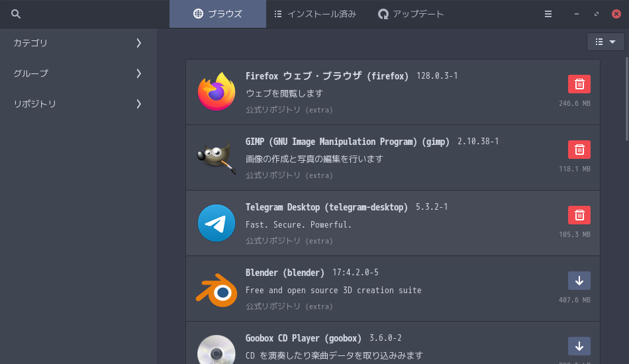This screenshot has height=364, width=629.
Task: Click the Goobox CD disc icon
Action: tap(217, 350)
